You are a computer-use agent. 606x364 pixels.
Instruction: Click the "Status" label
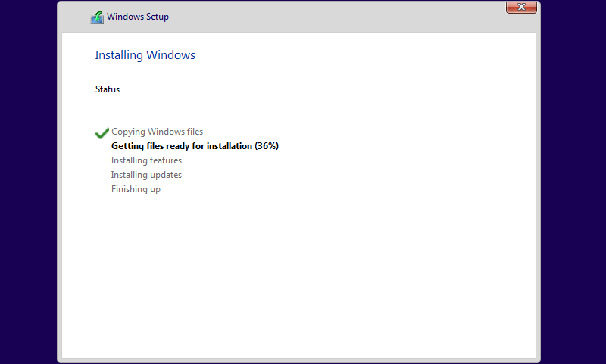point(108,89)
